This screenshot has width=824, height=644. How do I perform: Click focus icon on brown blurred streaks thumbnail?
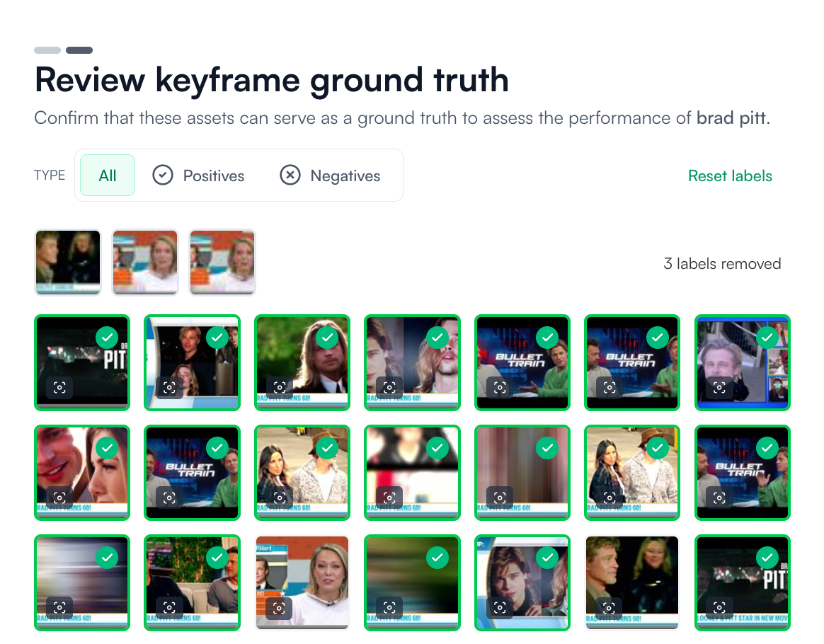pos(500,497)
